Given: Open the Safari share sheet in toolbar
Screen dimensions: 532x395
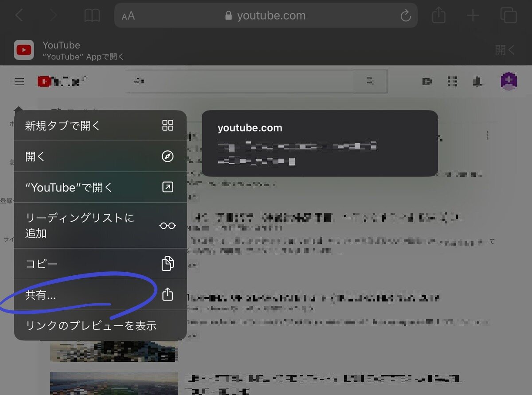Looking at the screenshot, I should tap(438, 16).
